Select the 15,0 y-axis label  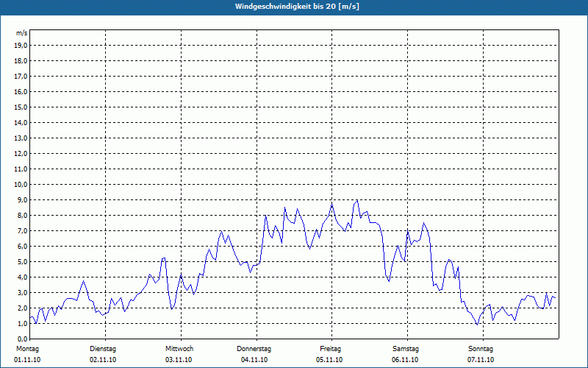coord(21,107)
